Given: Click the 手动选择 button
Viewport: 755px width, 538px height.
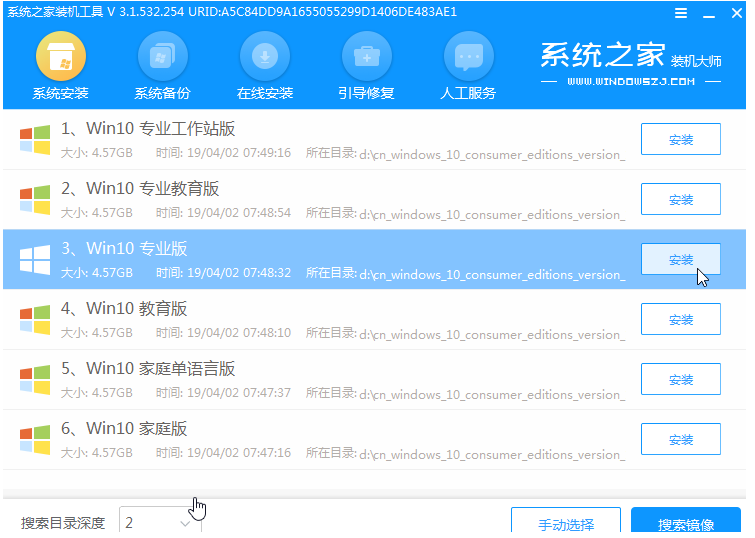Looking at the screenshot, I should pos(566,523).
